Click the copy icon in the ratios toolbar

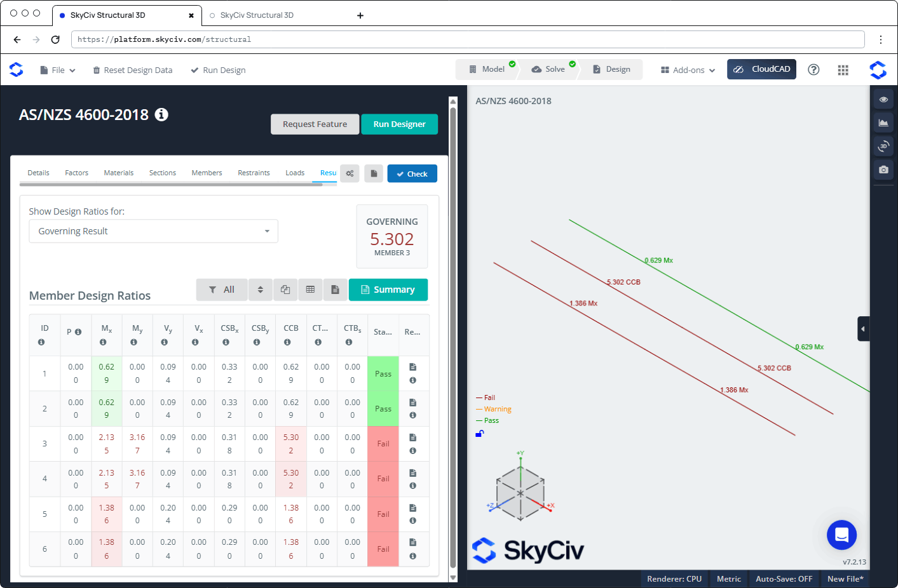coord(285,290)
